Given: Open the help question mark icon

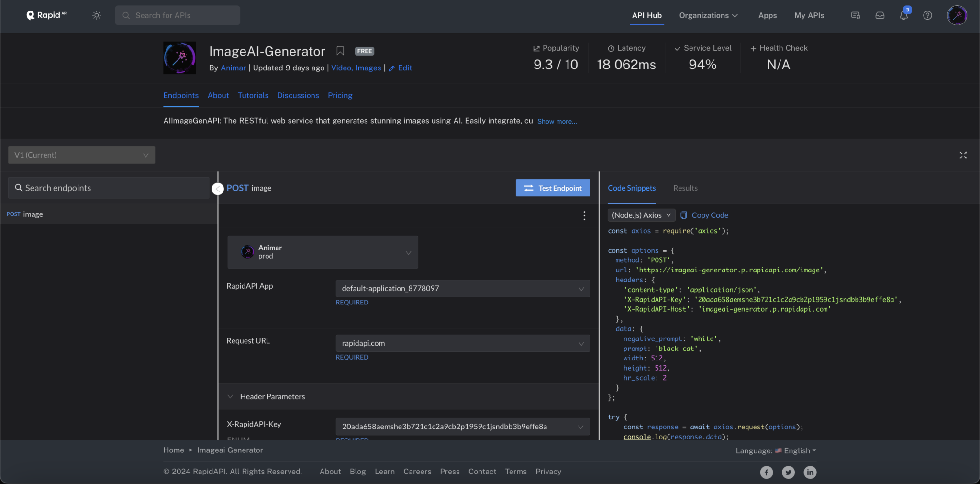Looking at the screenshot, I should [927, 15].
